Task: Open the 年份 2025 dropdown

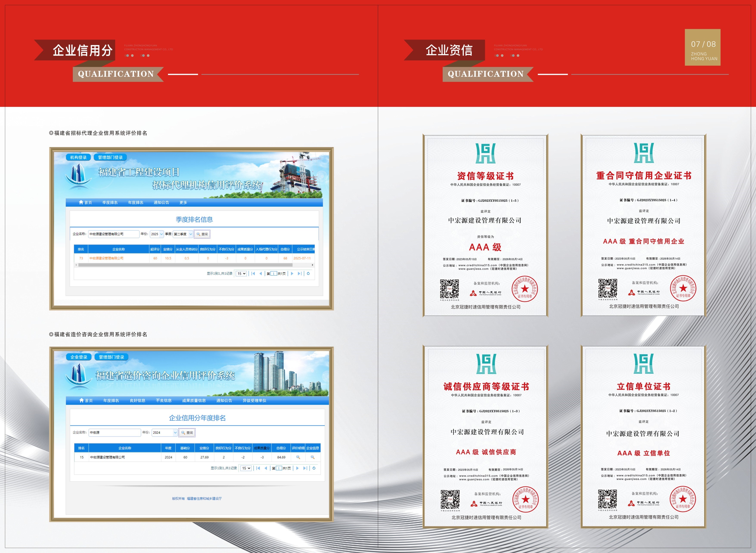Action: coord(157,234)
